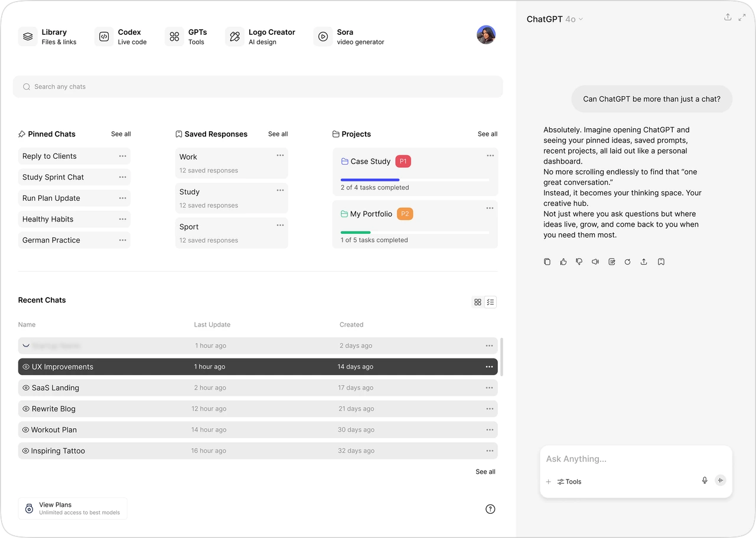
Task: Click See all next to Pinned Chats
Action: click(x=120, y=134)
